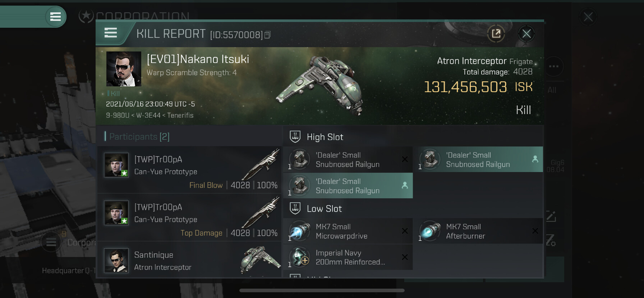Select the MK7 Small Microwarpdrive module icon
Image resolution: width=644 pixels, height=298 pixels.
(x=300, y=231)
